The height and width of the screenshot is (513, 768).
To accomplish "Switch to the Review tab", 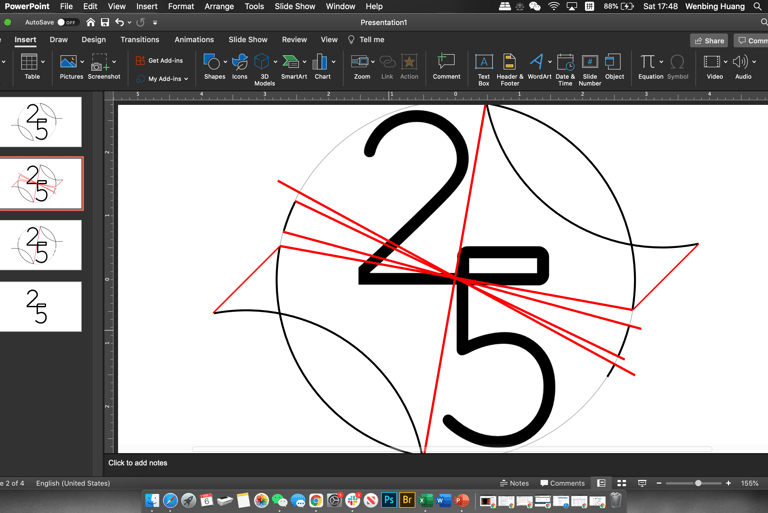I will point(294,40).
